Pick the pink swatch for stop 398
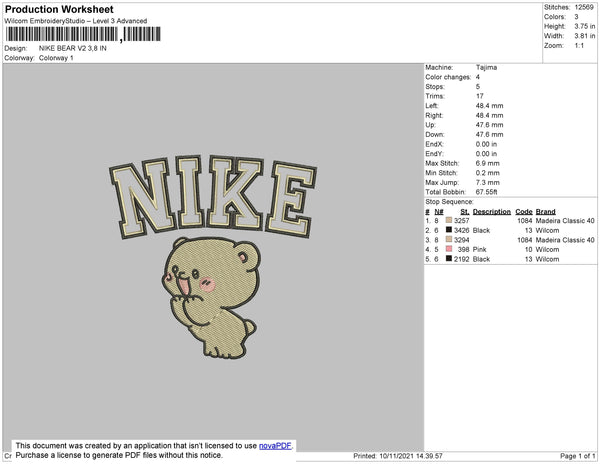 coord(449,249)
